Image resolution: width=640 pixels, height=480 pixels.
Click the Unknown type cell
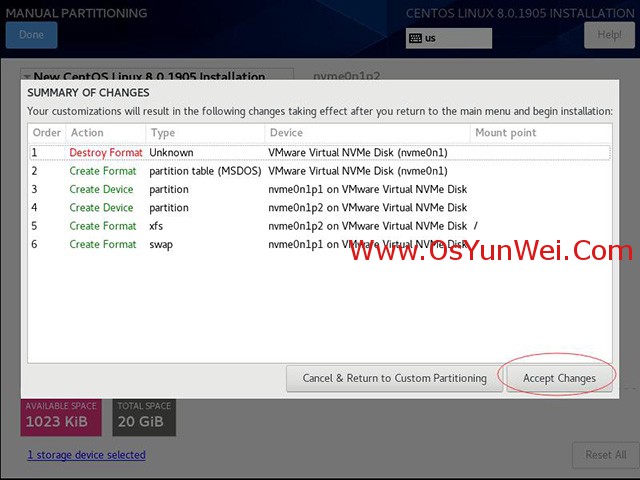pyautogui.click(x=171, y=153)
